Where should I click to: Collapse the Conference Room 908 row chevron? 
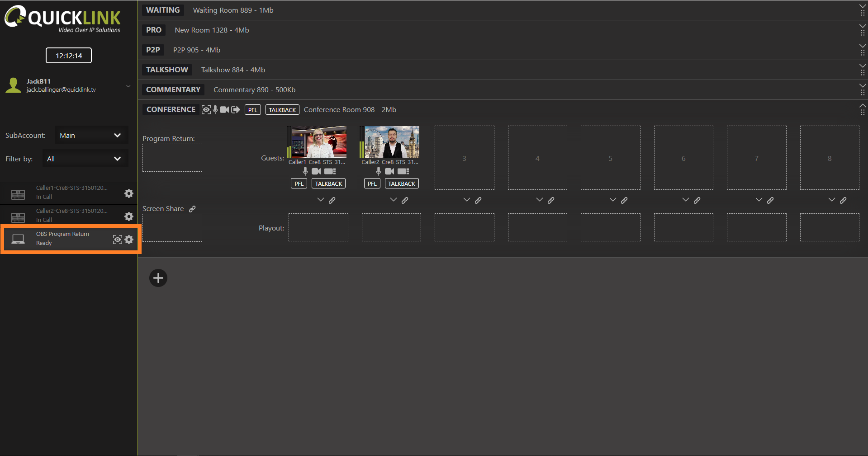tap(863, 105)
